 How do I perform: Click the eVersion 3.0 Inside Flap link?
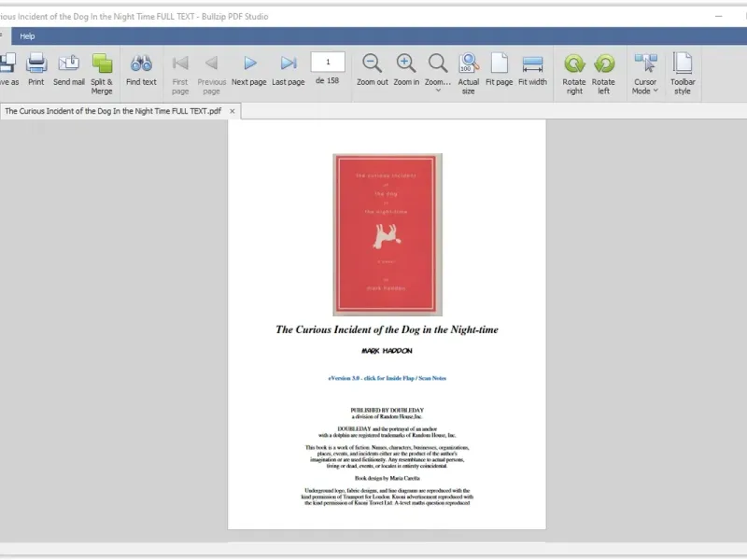tap(387, 378)
